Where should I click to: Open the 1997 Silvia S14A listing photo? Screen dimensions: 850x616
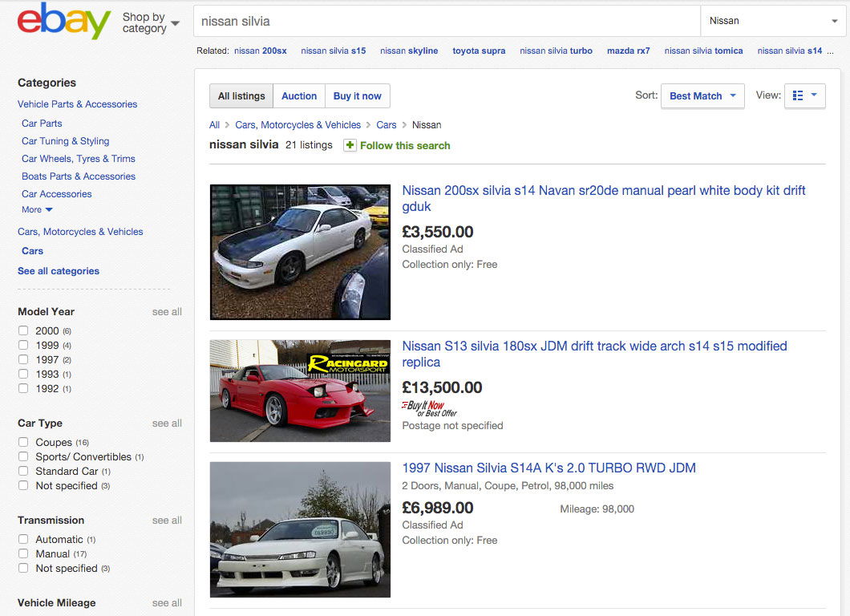[x=300, y=529]
